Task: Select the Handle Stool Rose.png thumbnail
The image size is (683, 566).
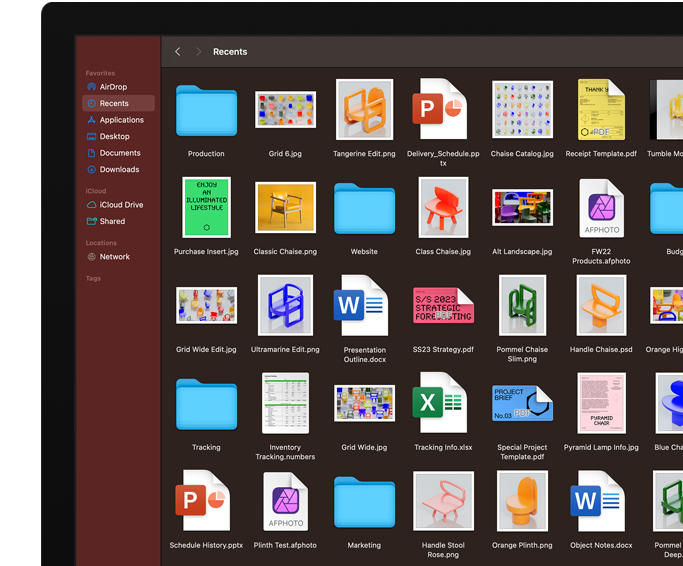Action: pos(443,501)
